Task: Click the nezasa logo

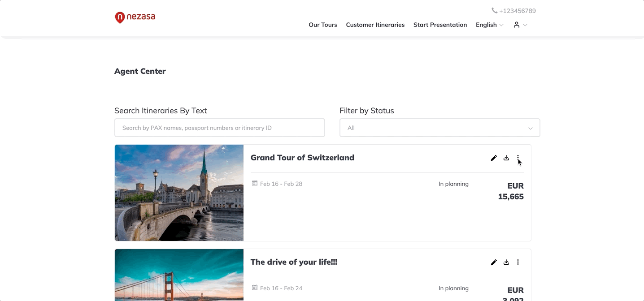Action: click(x=135, y=17)
